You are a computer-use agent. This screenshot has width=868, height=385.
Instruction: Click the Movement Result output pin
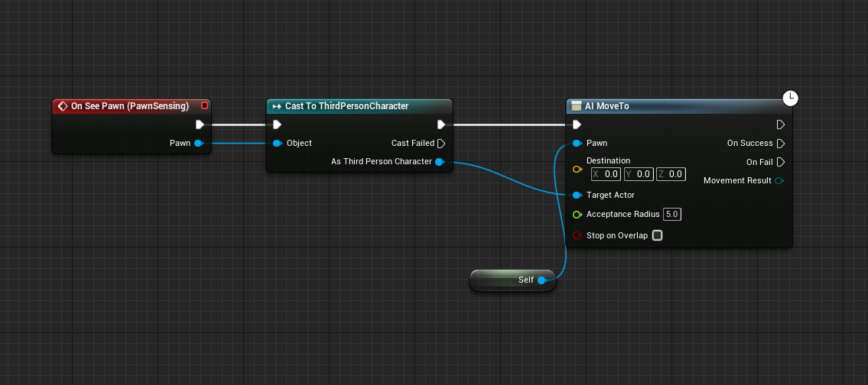pyautogui.click(x=779, y=181)
